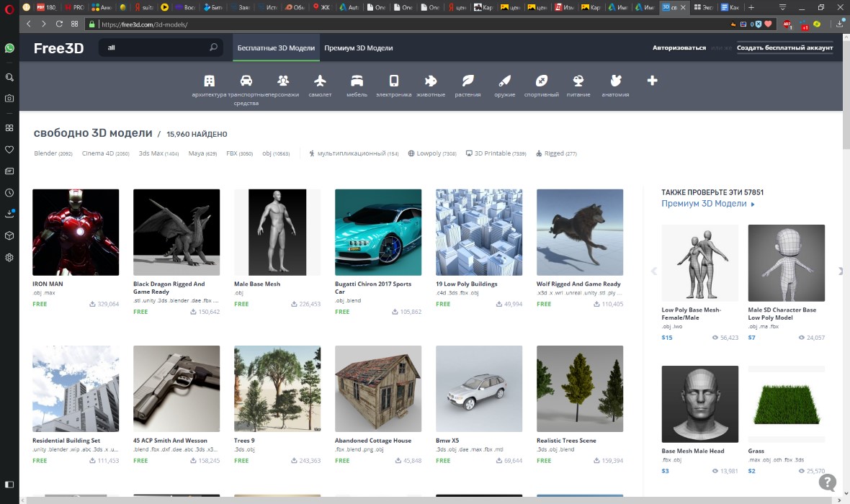
Task: Open extensions cube in Opera sidebar
Action: click(x=9, y=235)
